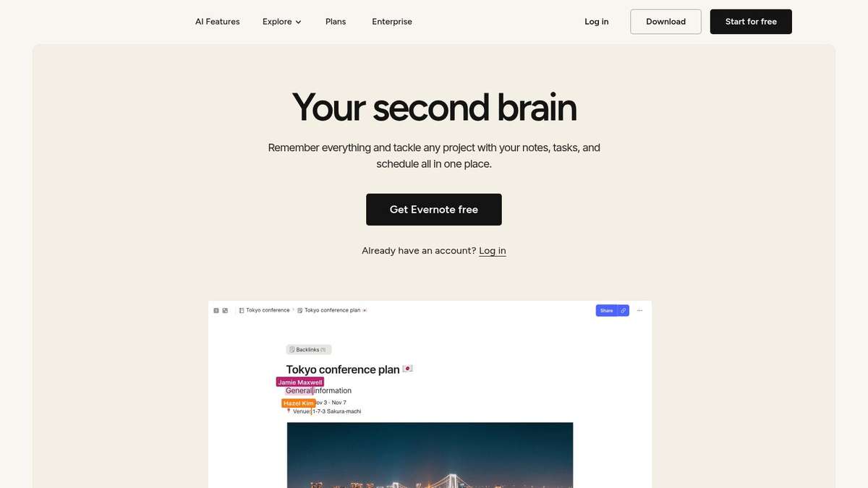Go to the Plans menu item
The image size is (868, 488).
coord(336,22)
